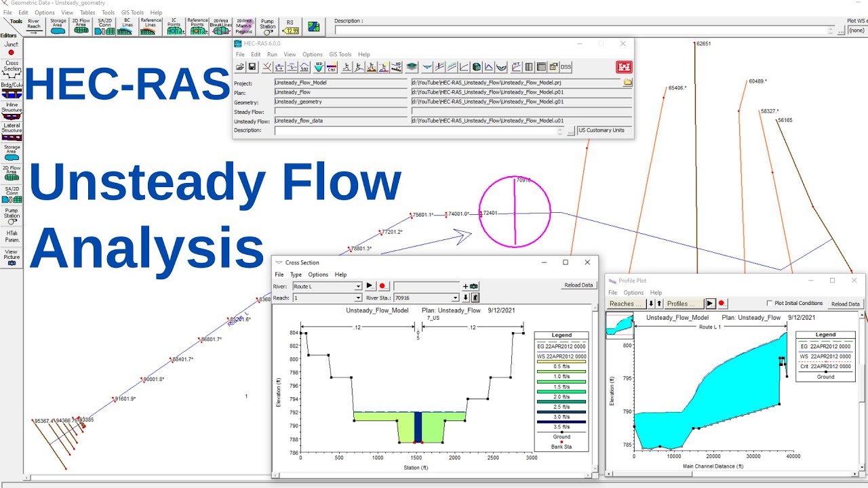Click Reload Data in Cross Section window

(x=578, y=285)
